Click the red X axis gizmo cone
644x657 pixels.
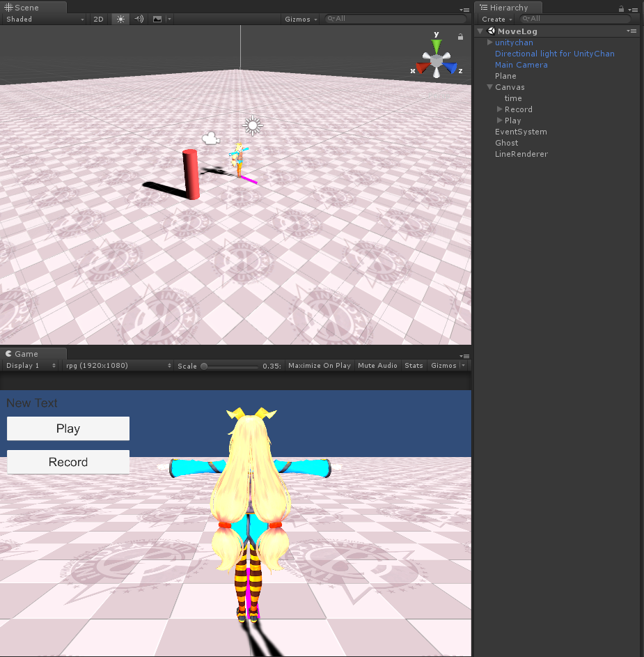[422, 68]
